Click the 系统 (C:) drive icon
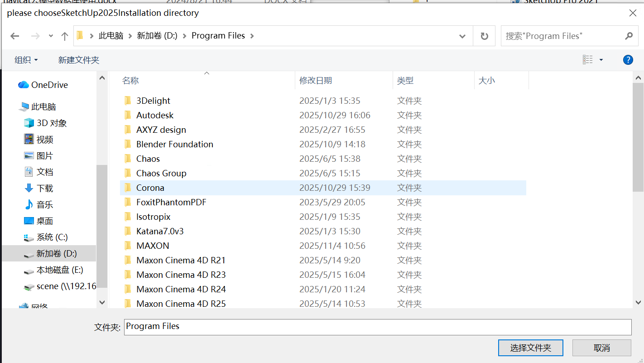 click(29, 237)
